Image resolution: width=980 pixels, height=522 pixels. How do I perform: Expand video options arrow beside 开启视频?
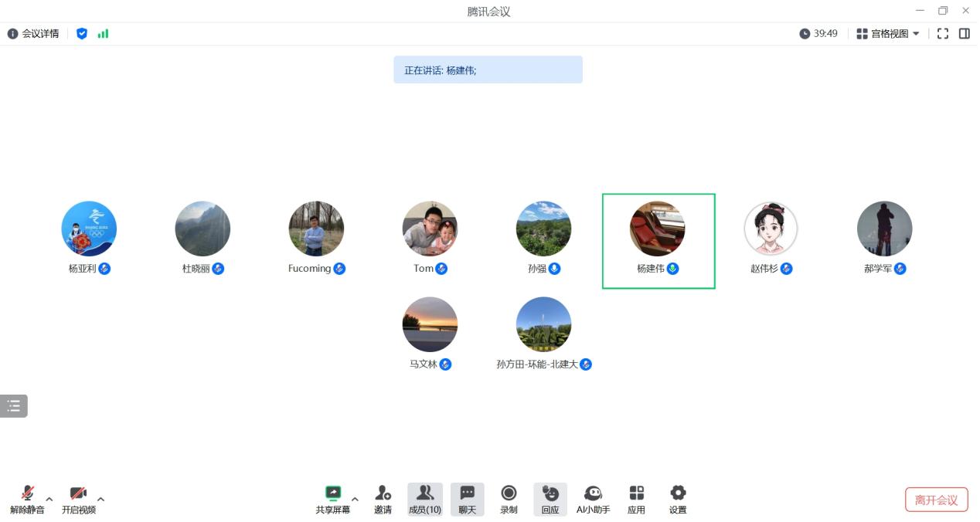click(x=100, y=499)
